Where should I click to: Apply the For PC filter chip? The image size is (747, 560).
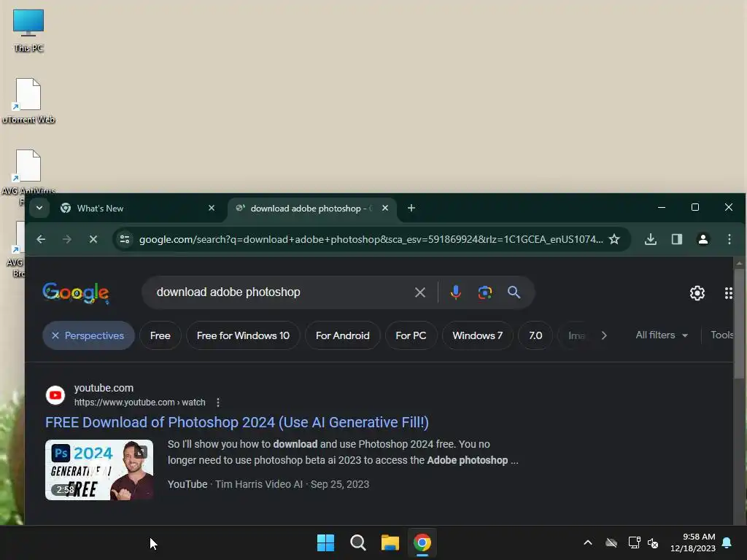click(411, 335)
